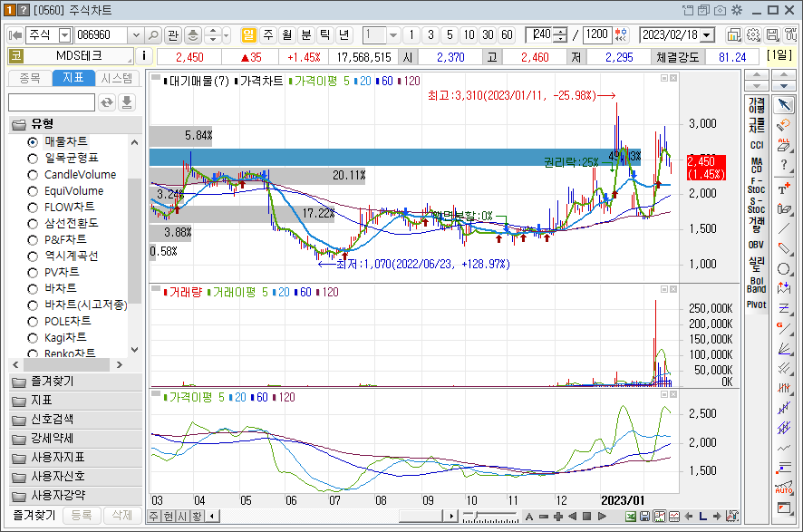Expand the 사용자지표 folder section
Viewport: 803px width, 532px height.
point(75,458)
